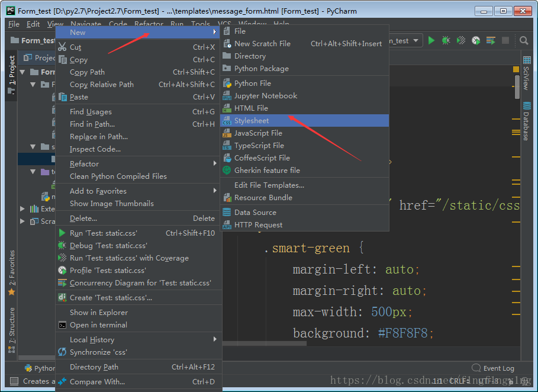Click Directory Path entry
The image size is (538, 392).
point(137,367)
